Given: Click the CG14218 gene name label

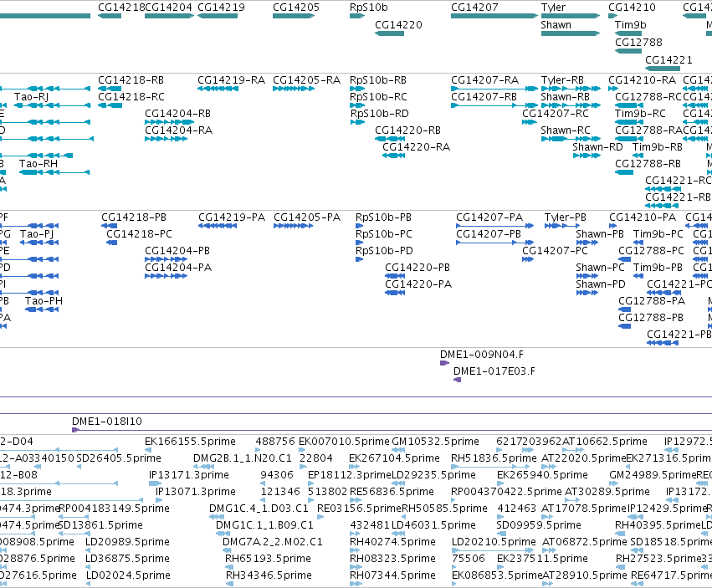Looking at the screenshot, I should 121,8.
